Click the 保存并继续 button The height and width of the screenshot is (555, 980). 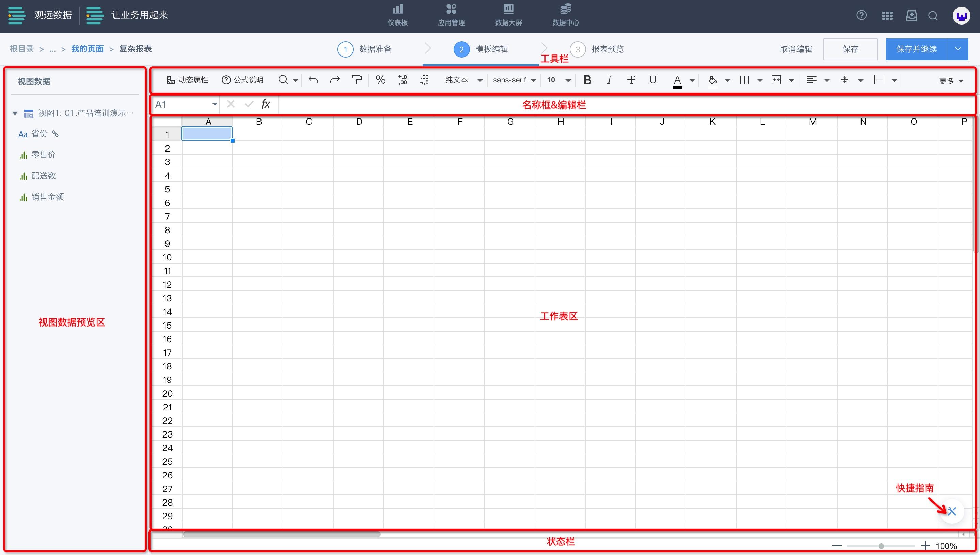point(916,49)
